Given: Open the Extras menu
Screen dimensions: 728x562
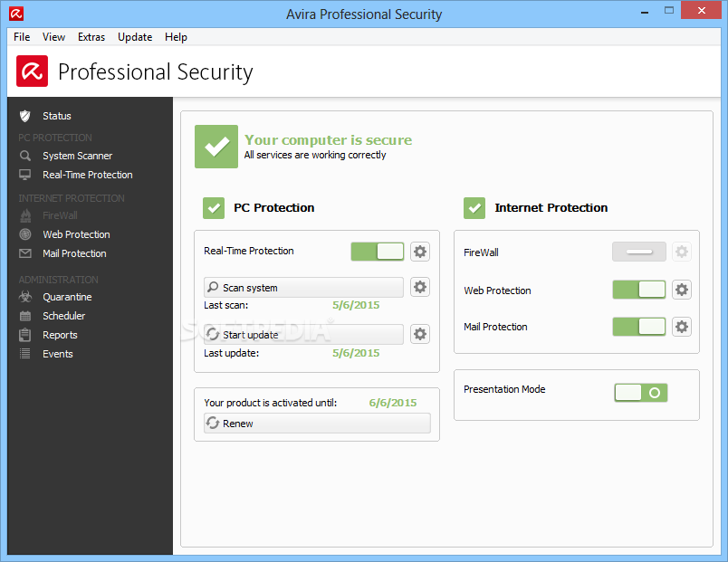Looking at the screenshot, I should tap(91, 37).
